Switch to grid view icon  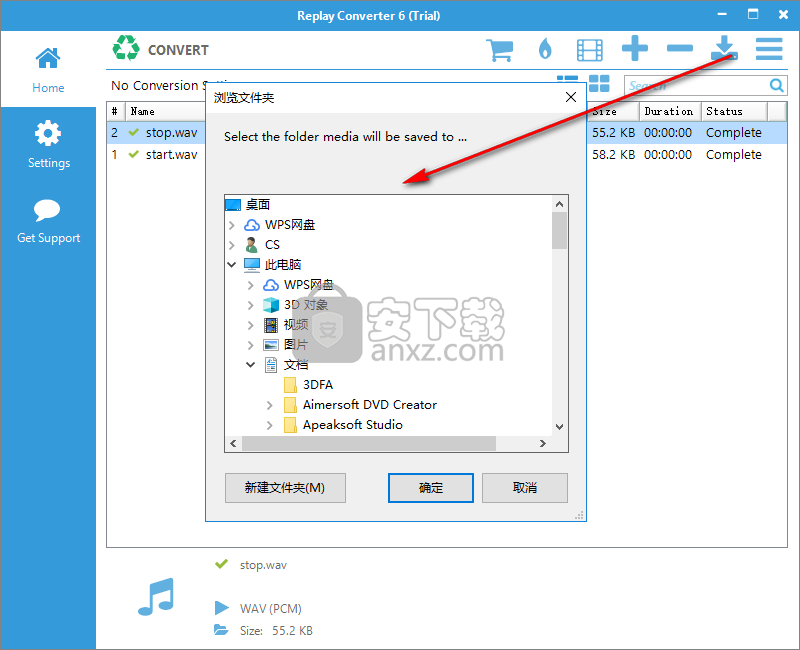click(x=599, y=84)
